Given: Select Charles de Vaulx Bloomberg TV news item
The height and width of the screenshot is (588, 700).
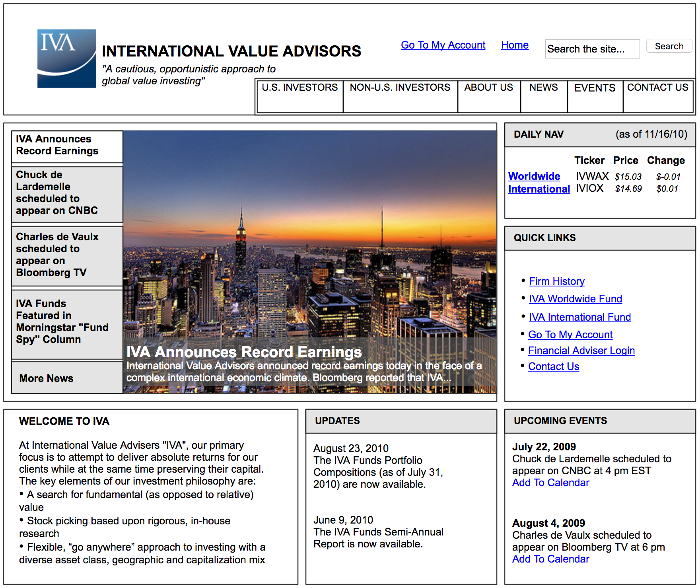Looking at the screenshot, I should coord(67,256).
